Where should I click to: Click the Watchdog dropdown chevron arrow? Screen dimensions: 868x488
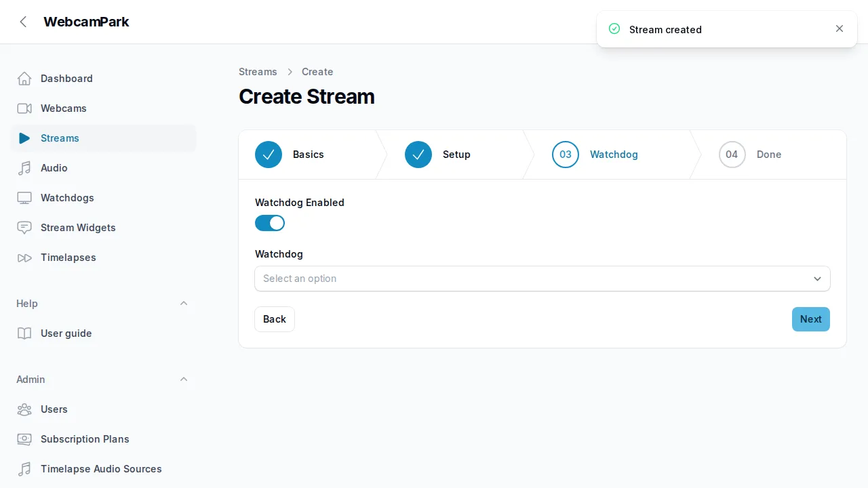(x=817, y=279)
